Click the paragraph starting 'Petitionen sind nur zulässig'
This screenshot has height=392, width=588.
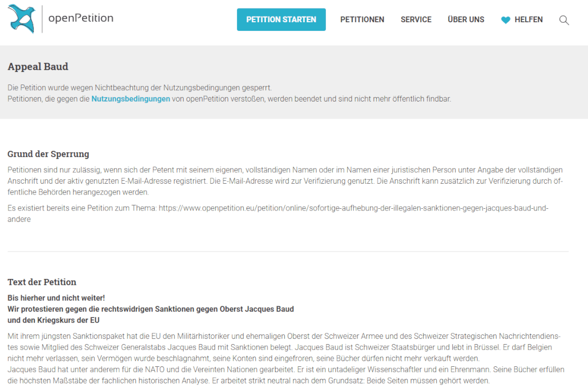coord(285,181)
